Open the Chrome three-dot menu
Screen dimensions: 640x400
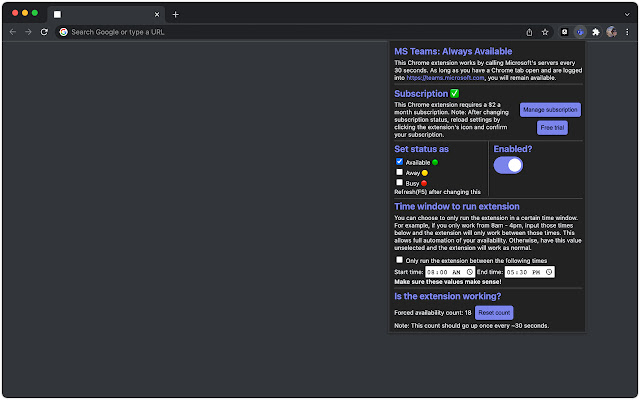pos(627,32)
